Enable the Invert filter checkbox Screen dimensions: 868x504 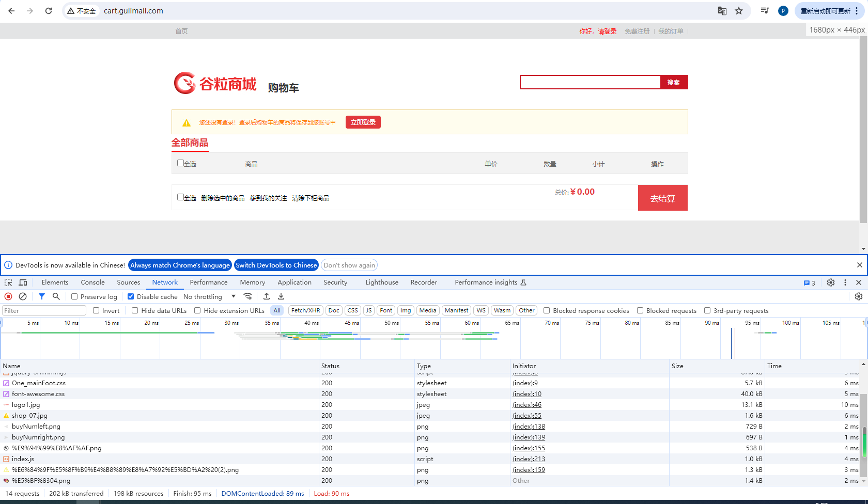point(96,310)
